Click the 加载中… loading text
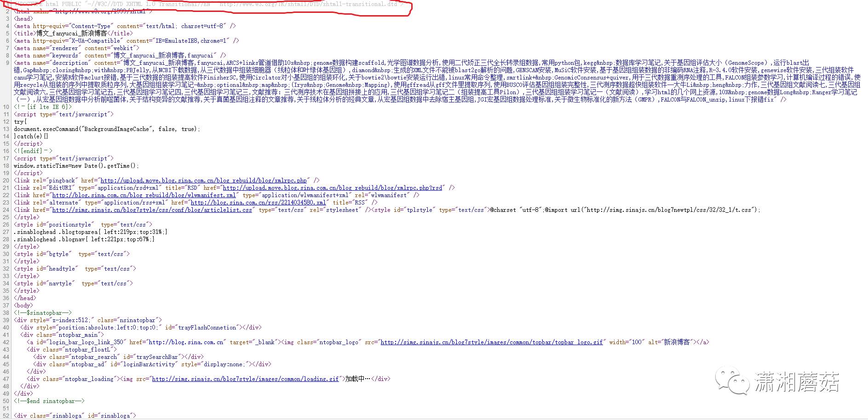The height and width of the screenshot is (420, 868). 358,379
